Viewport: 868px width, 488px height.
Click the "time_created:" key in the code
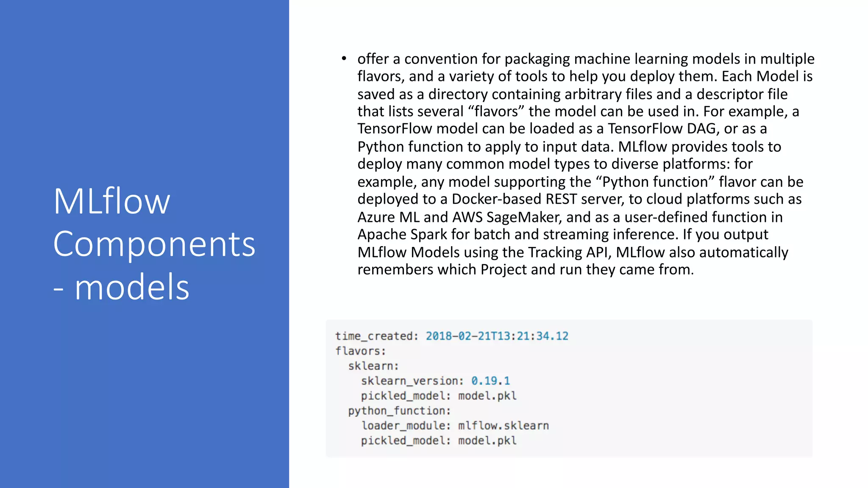click(376, 336)
